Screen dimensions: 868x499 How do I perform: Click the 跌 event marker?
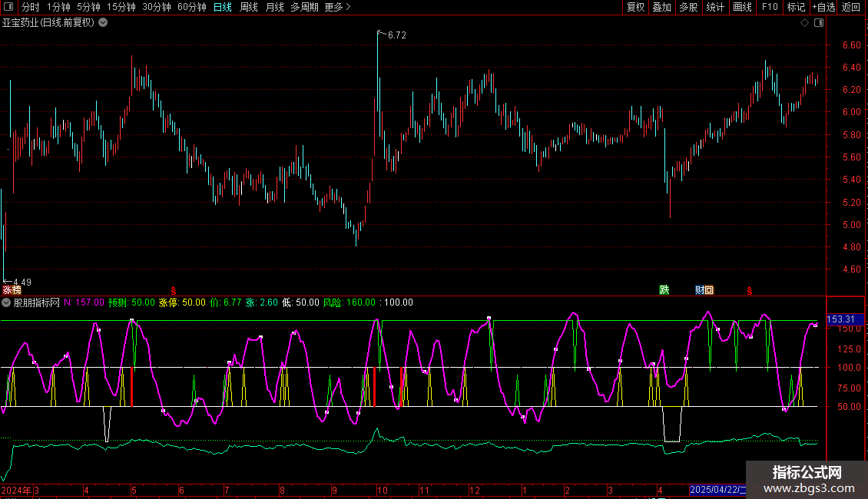pos(664,290)
